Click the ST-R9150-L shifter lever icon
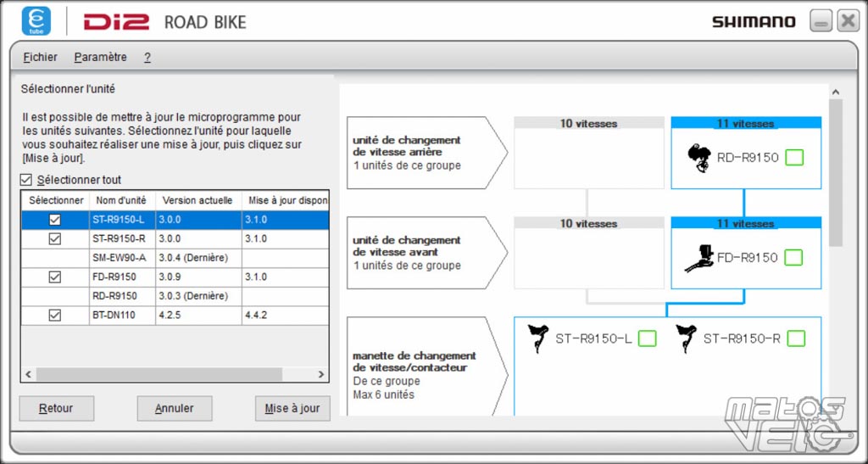This screenshot has width=868, height=464. pos(538,338)
